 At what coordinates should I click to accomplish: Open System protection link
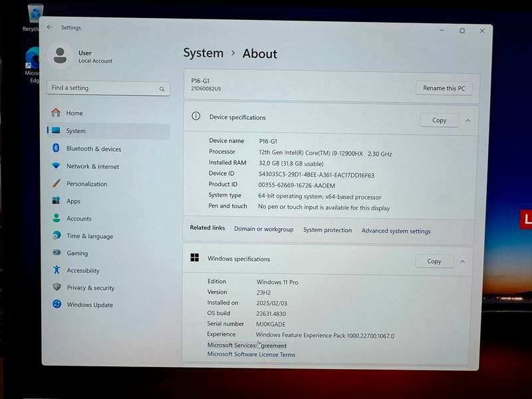[x=327, y=230]
